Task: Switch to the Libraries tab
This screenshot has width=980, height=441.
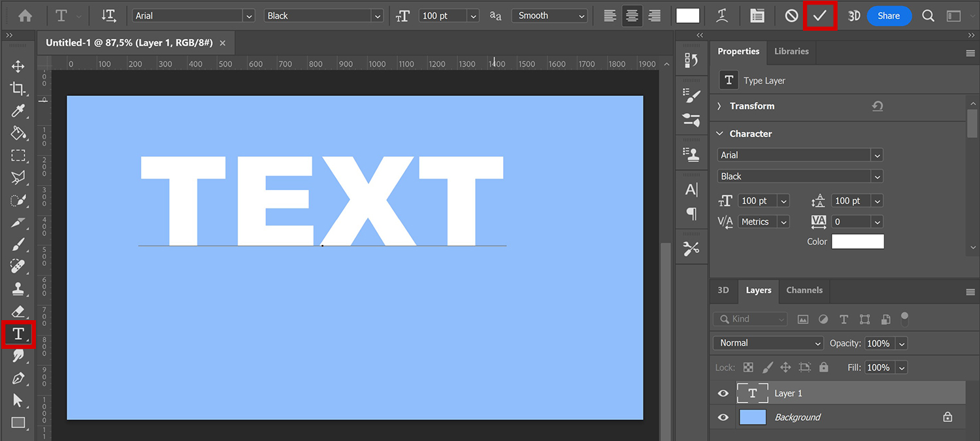Action: click(791, 50)
